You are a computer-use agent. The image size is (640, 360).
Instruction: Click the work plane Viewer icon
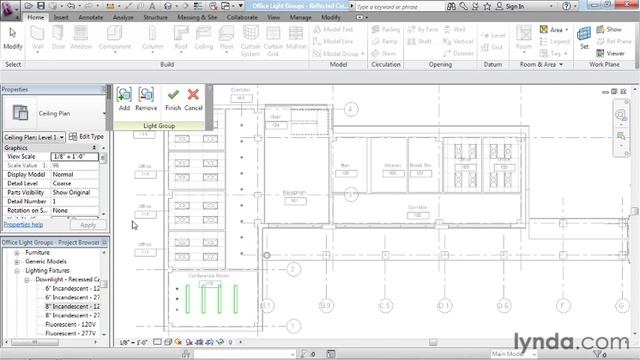600,53
